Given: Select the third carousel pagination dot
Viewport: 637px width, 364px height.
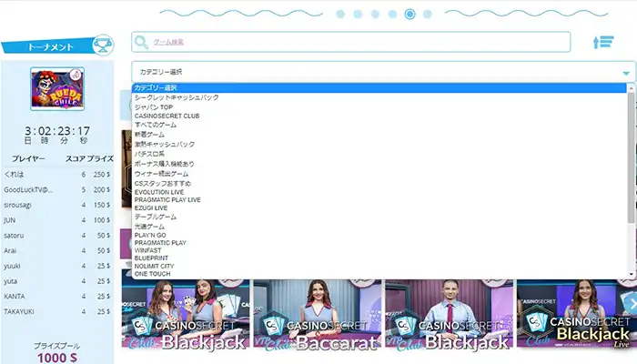Looking at the screenshot, I should click(x=375, y=15).
